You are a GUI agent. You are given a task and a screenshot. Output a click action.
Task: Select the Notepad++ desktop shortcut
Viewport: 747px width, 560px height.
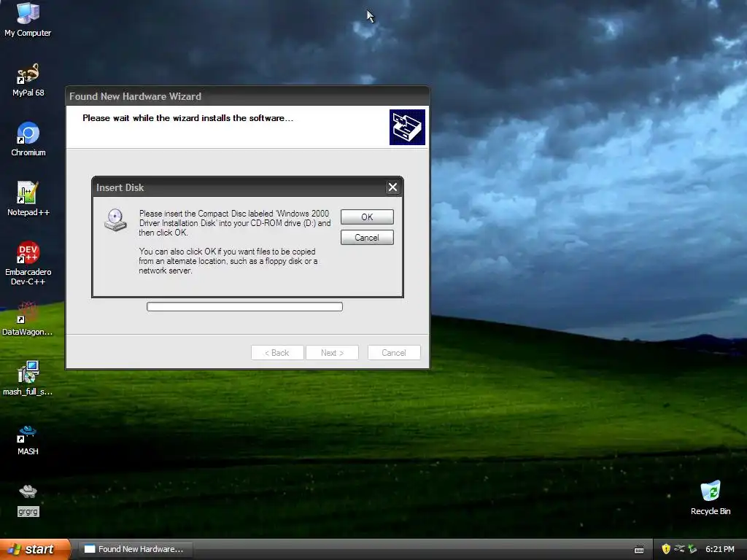point(28,199)
